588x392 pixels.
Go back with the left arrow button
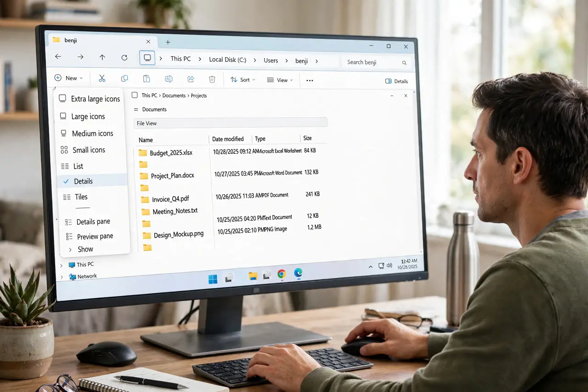click(58, 57)
